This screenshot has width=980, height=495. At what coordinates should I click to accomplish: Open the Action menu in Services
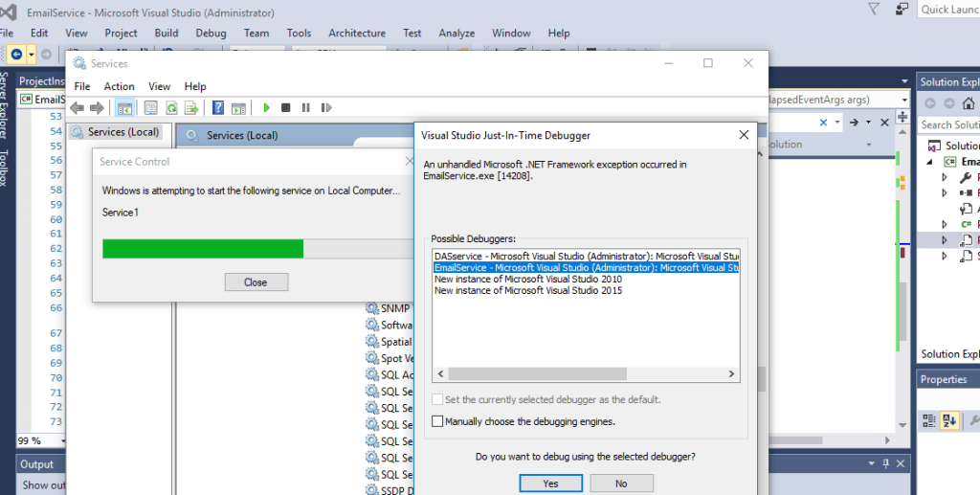(119, 86)
